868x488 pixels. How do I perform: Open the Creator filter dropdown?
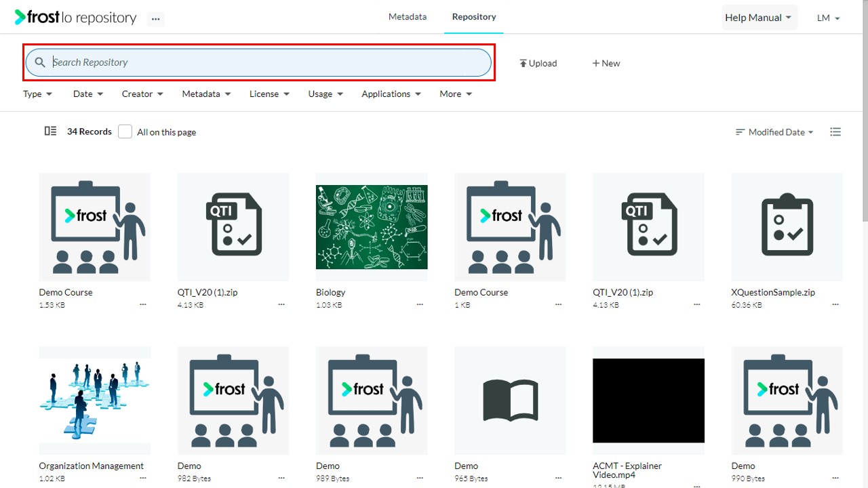tap(142, 94)
